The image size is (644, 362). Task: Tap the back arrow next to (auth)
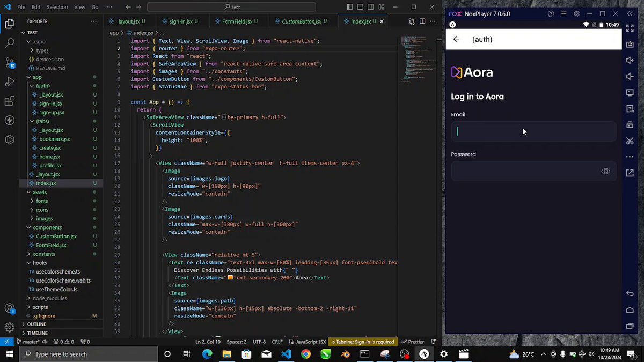click(x=456, y=39)
